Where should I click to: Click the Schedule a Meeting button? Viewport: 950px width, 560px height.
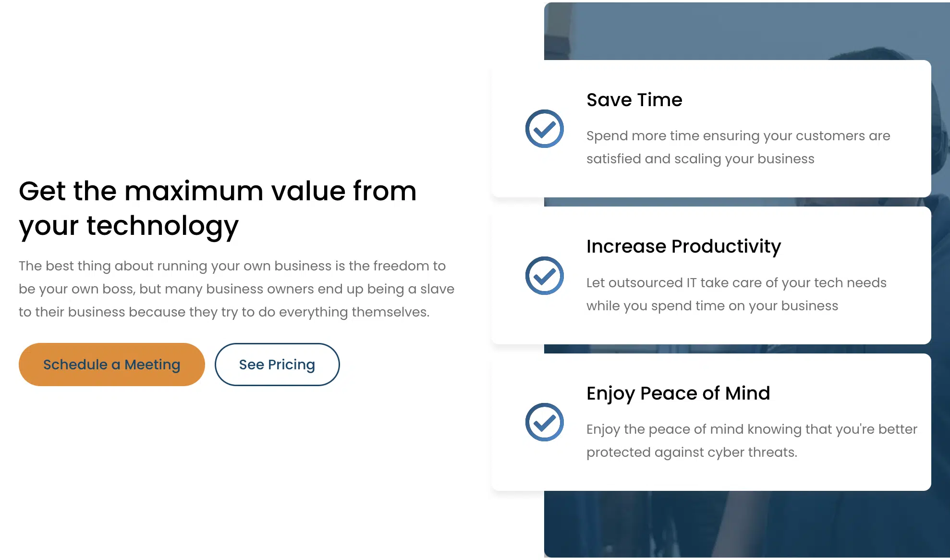[x=111, y=365]
